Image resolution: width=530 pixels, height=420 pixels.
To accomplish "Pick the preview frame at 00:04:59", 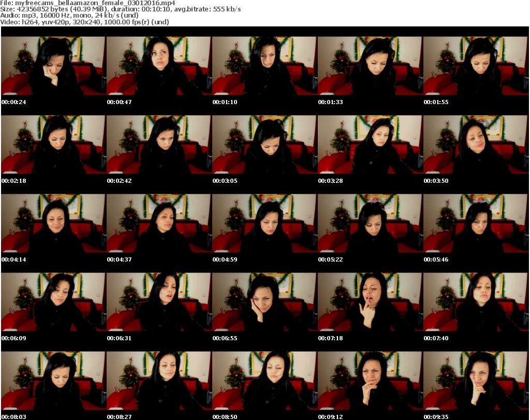I will (x=264, y=224).
